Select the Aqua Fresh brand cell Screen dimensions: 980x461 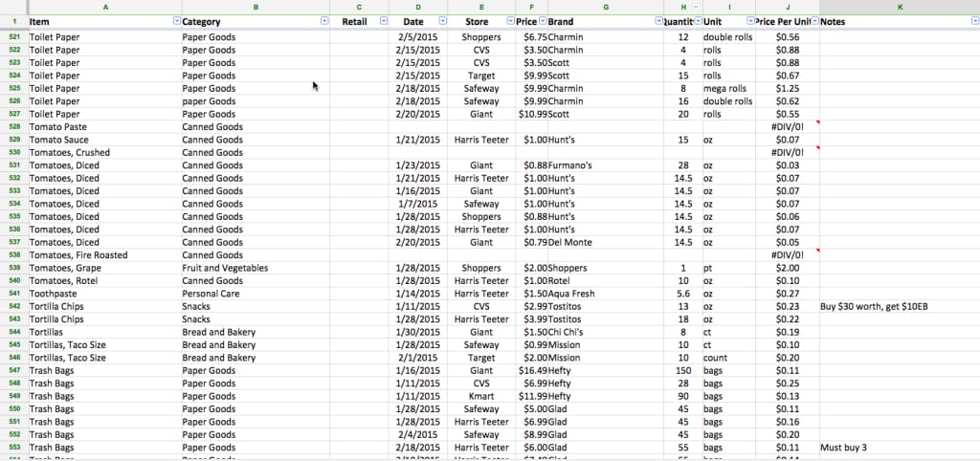pyautogui.click(x=606, y=294)
